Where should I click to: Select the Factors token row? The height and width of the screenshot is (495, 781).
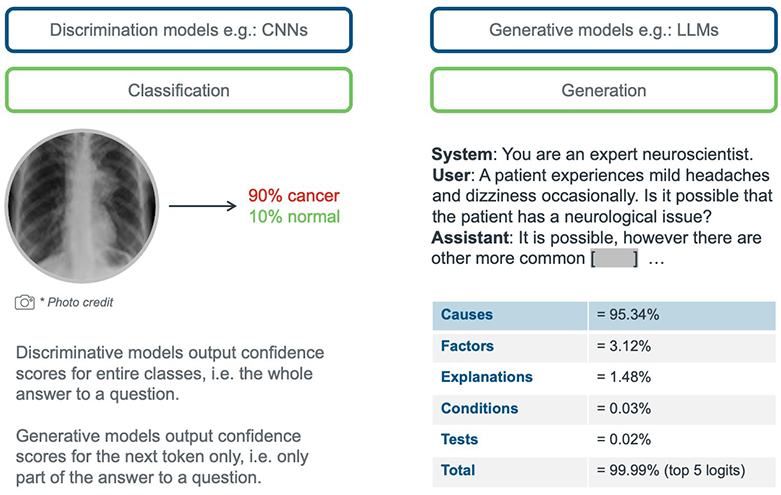pos(604,346)
